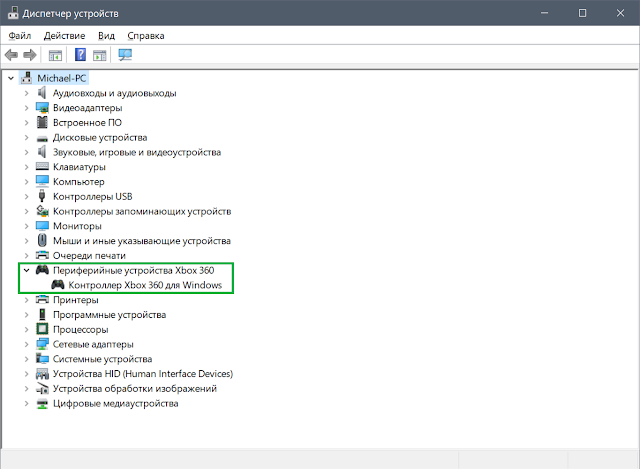Open the Справка menu
This screenshot has width=640, height=469.
(x=146, y=36)
